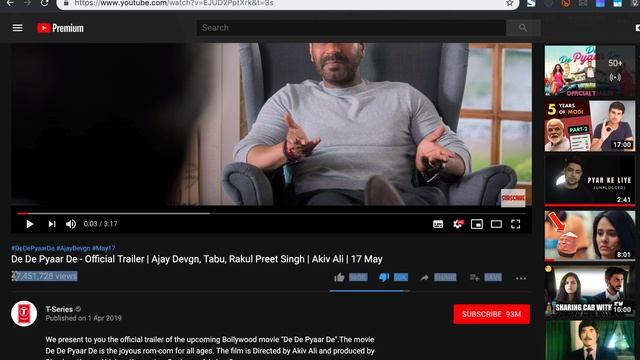This screenshot has width=640, height=360.
Task: Open #DeDePyaarDe hashtag
Action: [x=33, y=248]
